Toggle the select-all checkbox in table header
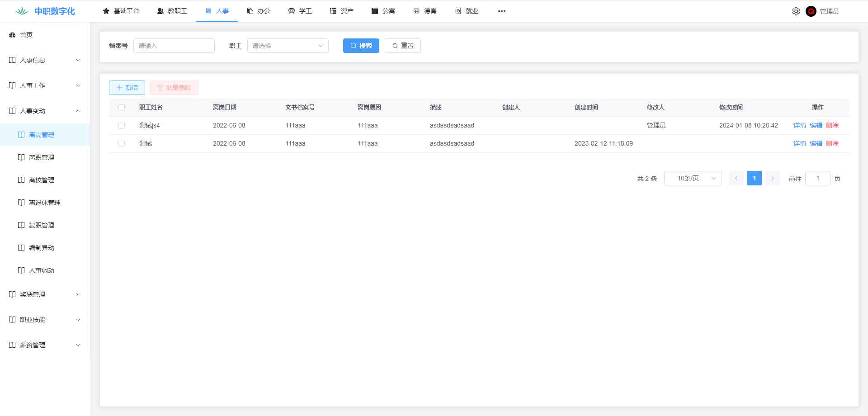Viewport: 868px width, 416px height. pyautogui.click(x=122, y=108)
